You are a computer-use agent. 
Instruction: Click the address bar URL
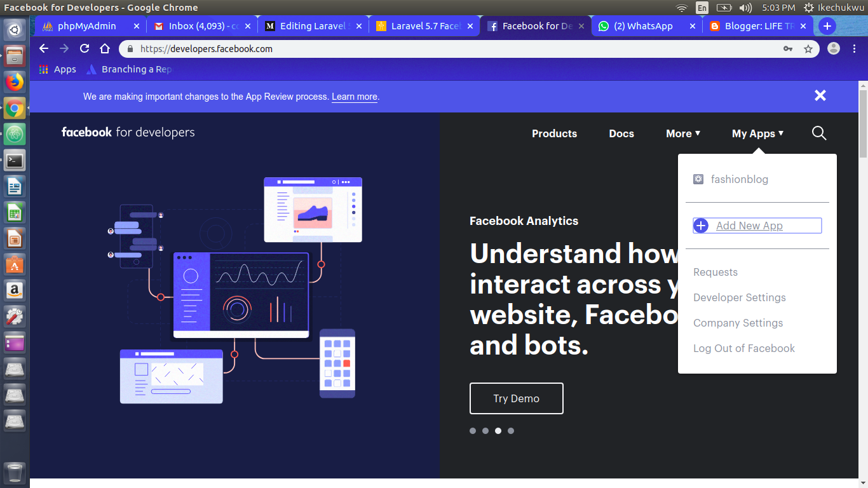click(x=207, y=49)
